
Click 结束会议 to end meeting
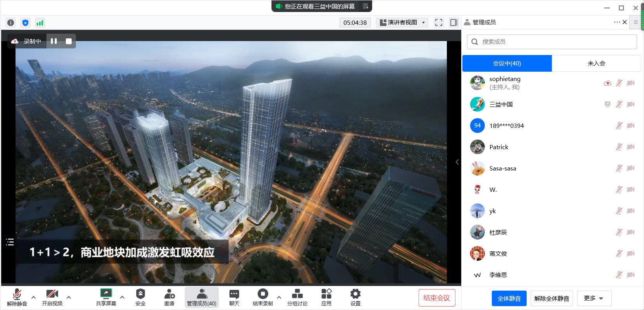(x=437, y=298)
